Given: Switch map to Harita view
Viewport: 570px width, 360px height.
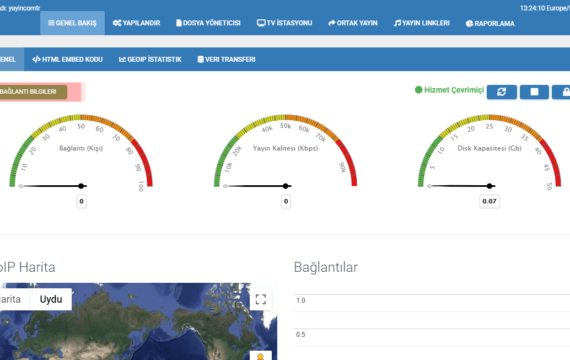Looking at the screenshot, I should [x=10, y=299].
